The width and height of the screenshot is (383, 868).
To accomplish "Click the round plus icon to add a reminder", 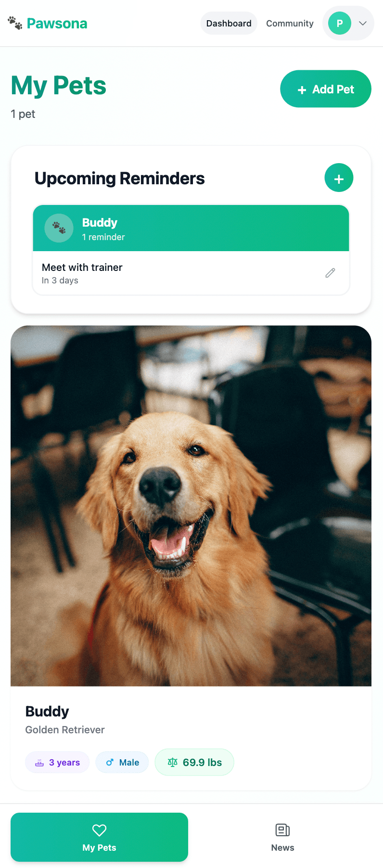I will (339, 178).
